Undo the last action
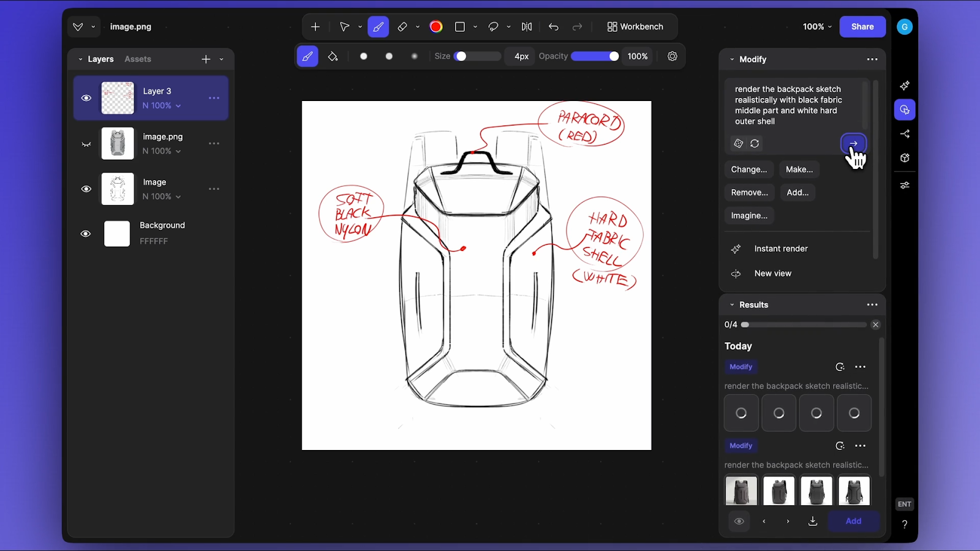The height and width of the screenshot is (551, 980). click(x=554, y=27)
